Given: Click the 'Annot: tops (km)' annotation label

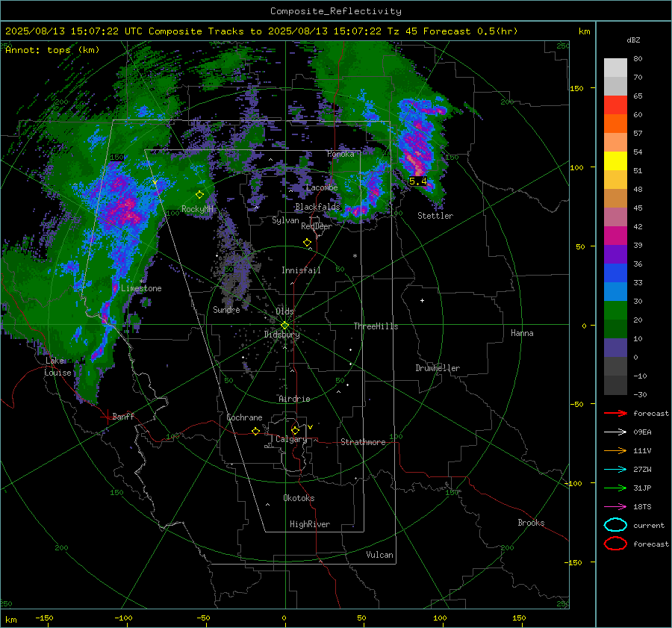Looking at the screenshot, I should pos(52,50).
